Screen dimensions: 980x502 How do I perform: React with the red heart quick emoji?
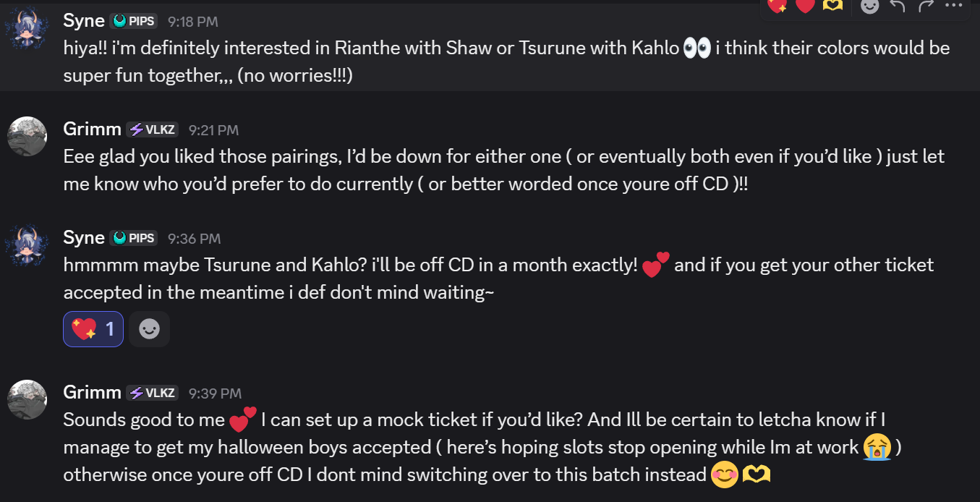[x=805, y=6]
